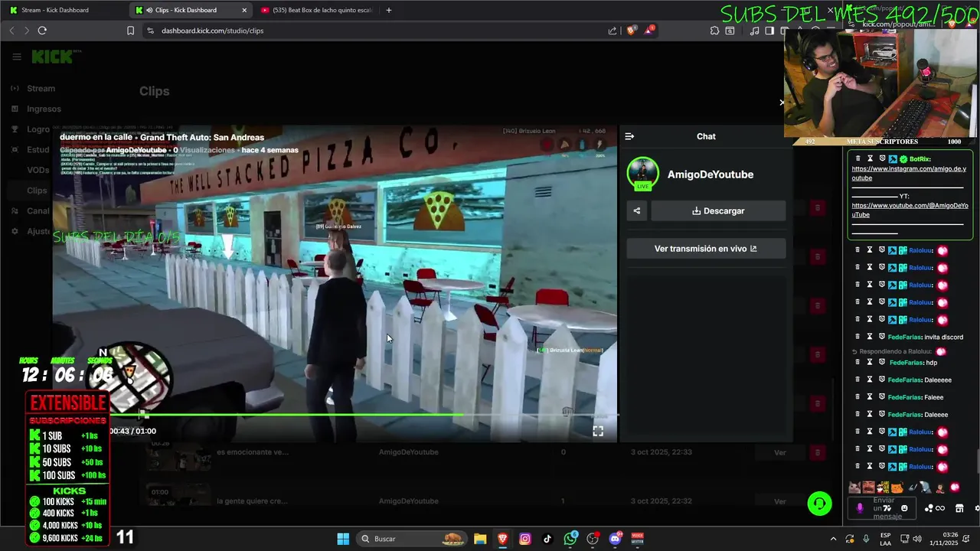
Task: Open the Windows Start menu
Action: (343, 539)
